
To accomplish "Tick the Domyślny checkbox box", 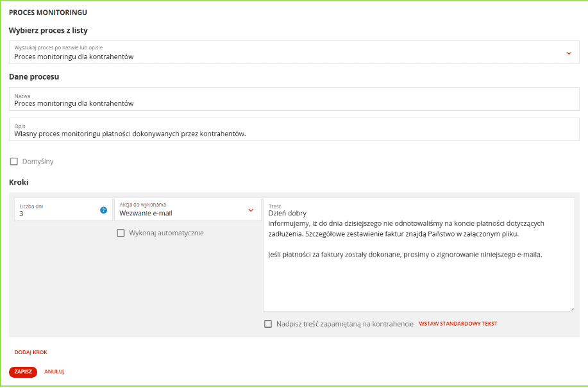I will [14, 162].
